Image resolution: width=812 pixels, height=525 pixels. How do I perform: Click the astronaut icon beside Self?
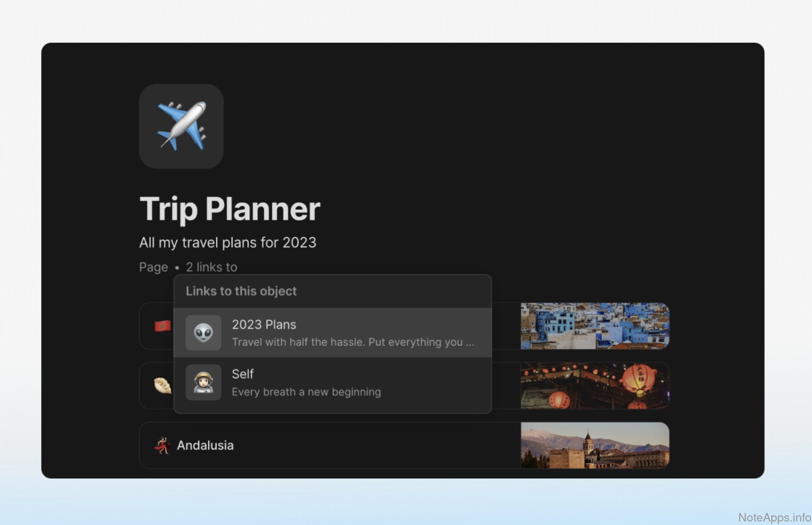(x=203, y=382)
